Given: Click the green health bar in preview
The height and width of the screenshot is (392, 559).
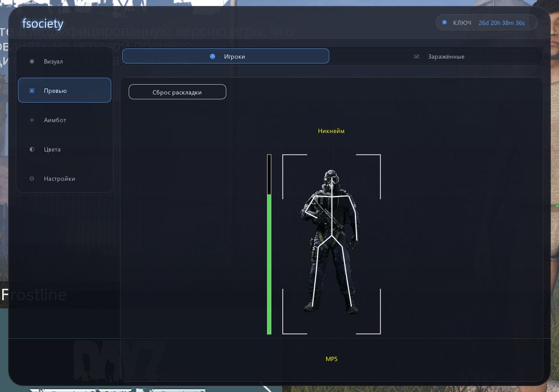Looking at the screenshot, I should (269, 244).
